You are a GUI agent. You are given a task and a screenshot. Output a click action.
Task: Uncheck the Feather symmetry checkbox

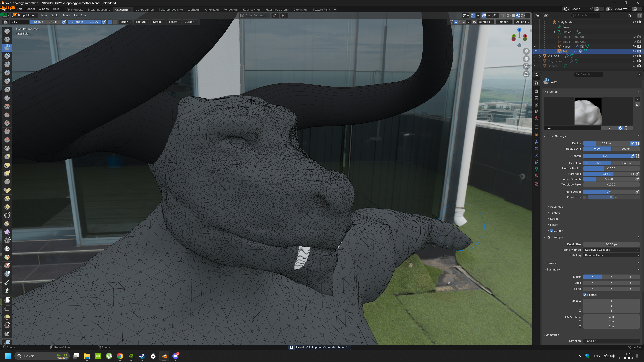tap(585, 295)
